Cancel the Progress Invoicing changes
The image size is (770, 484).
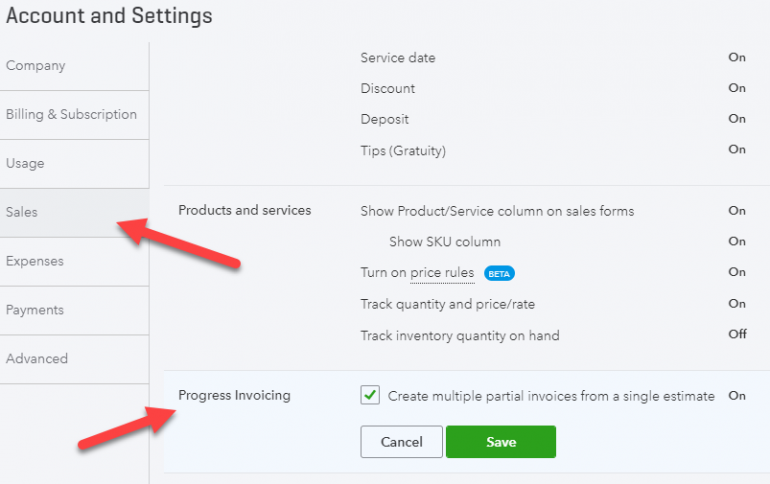tap(402, 442)
